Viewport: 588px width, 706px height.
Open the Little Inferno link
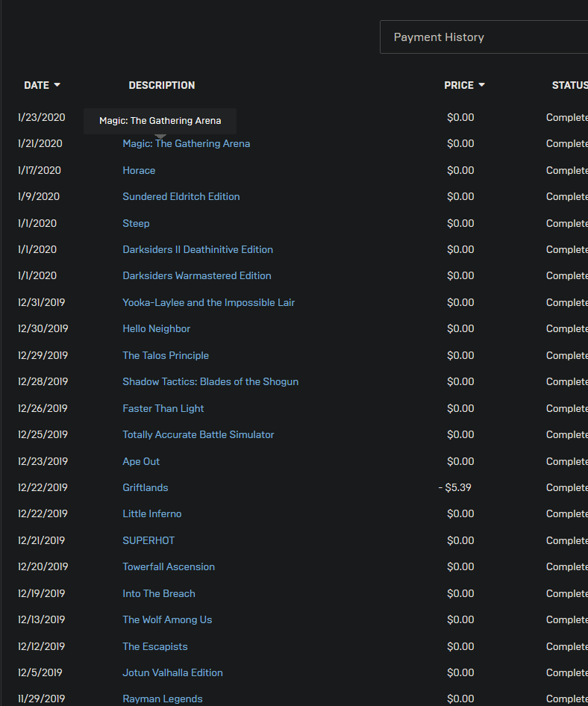(x=151, y=513)
